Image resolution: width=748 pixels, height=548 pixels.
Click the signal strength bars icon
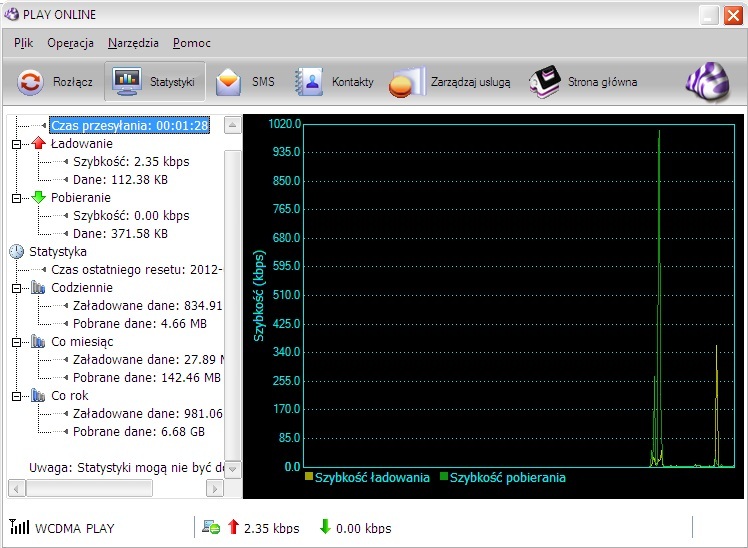pyautogui.click(x=19, y=527)
